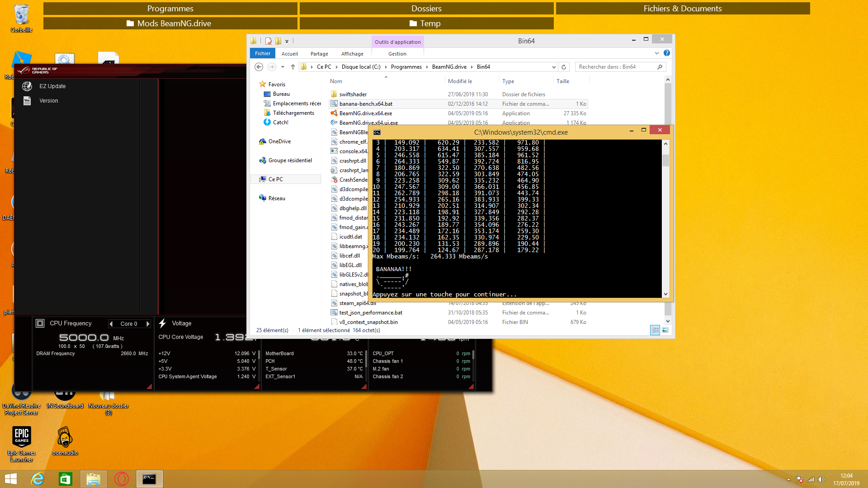This screenshot has width=868, height=488.
Task: Open recent locations dropdown in Explorer
Action: click(283, 67)
